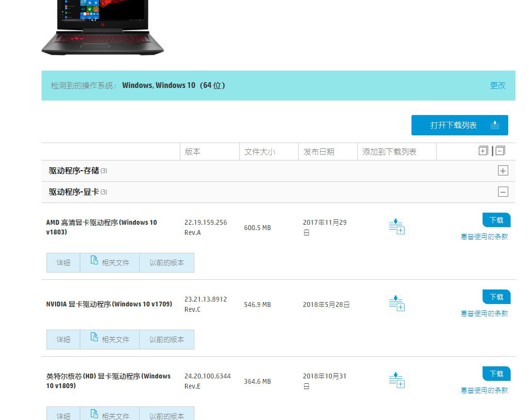The image size is (529, 420).
Task: Show 以前的版本 for NVIDIA driver
Action: coord(167,339)
